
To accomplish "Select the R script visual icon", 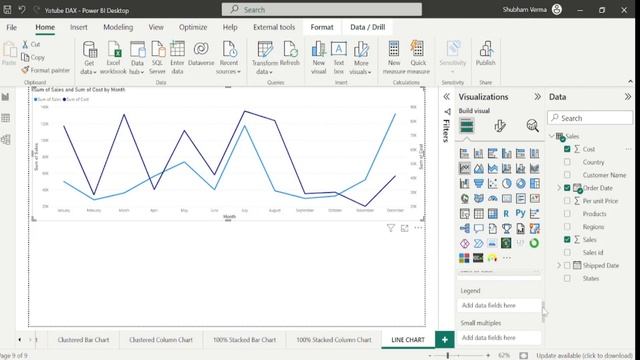I will click(x=506, y=213).
